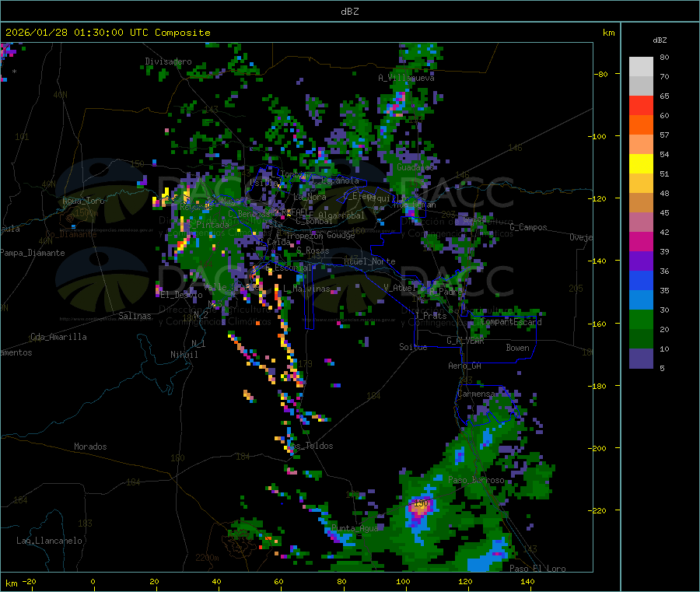This screenshot has height=592, width=700.
Task: Click the Soitue map label
Action: tap(413, 347)
